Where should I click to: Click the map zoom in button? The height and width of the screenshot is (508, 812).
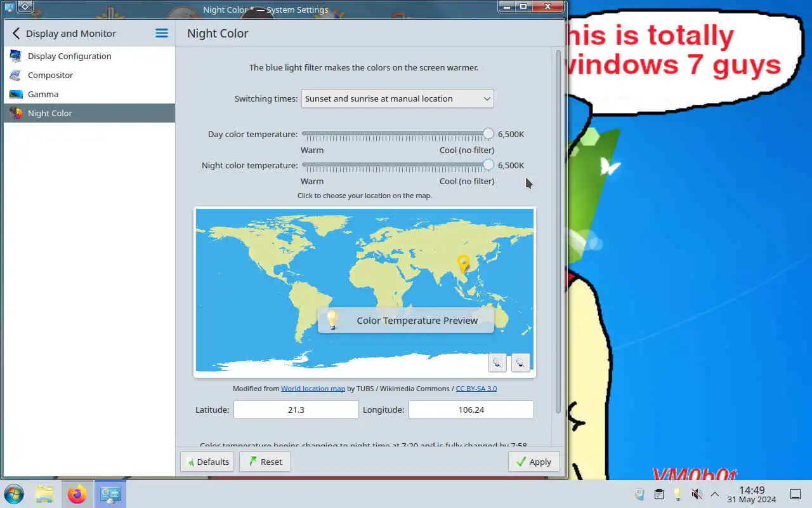point(497,362)
